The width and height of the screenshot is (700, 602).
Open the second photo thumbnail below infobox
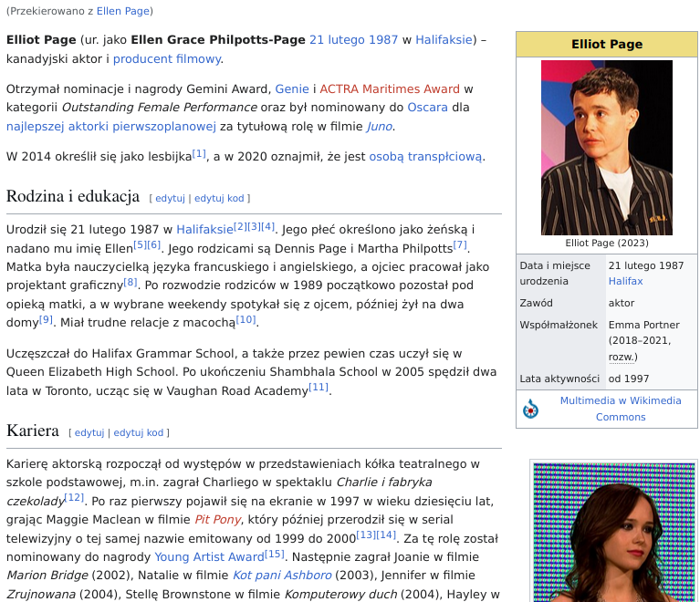pyautogui.click(x=614, y=533)
